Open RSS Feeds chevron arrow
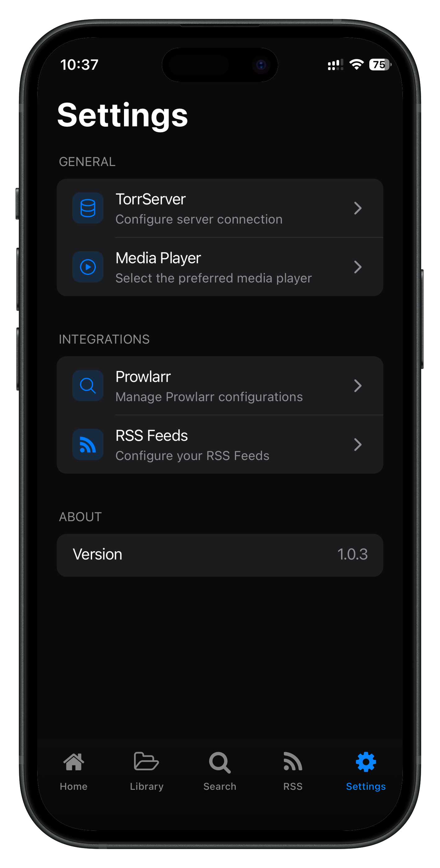The height and width of the screenshot is (868, 440). (358, 445)
